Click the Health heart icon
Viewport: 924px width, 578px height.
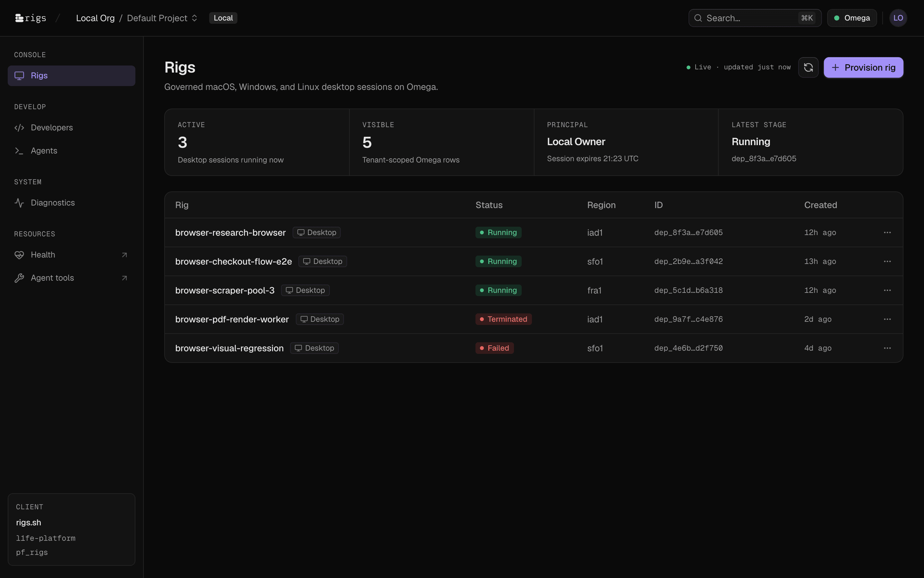tap(19, 255)
